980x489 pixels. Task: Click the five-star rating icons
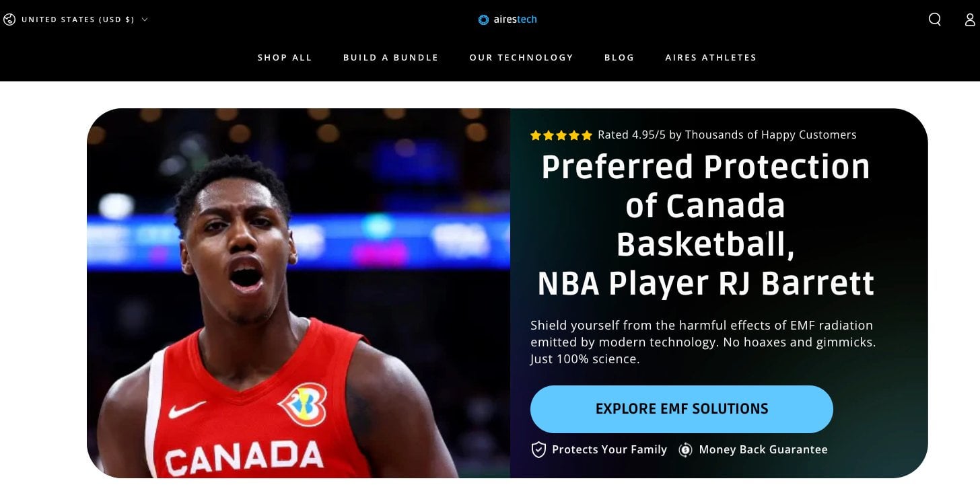(x=561, y=135)
